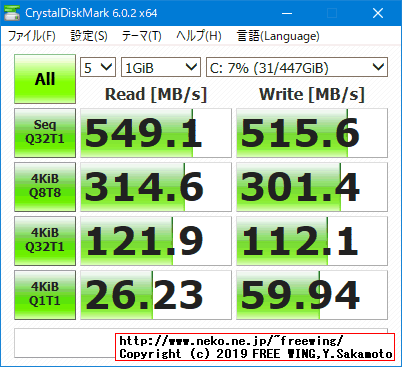402x367 pixels.
Task: Open the テーマ(T) menu
Action: pos(141,36)
